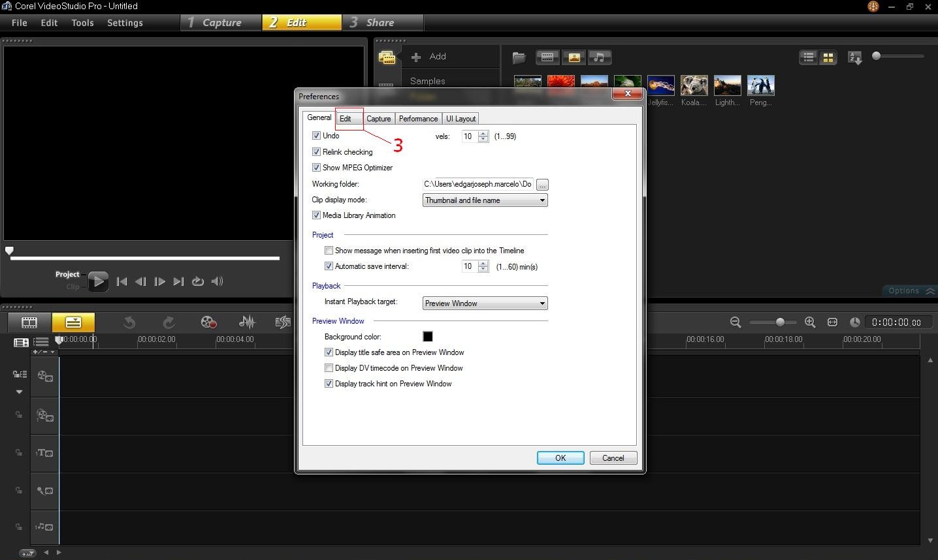The height and width of the screenshot is (560, 938).
Task: Switch library to Thumbnail View
Action: tap(828, 57)
